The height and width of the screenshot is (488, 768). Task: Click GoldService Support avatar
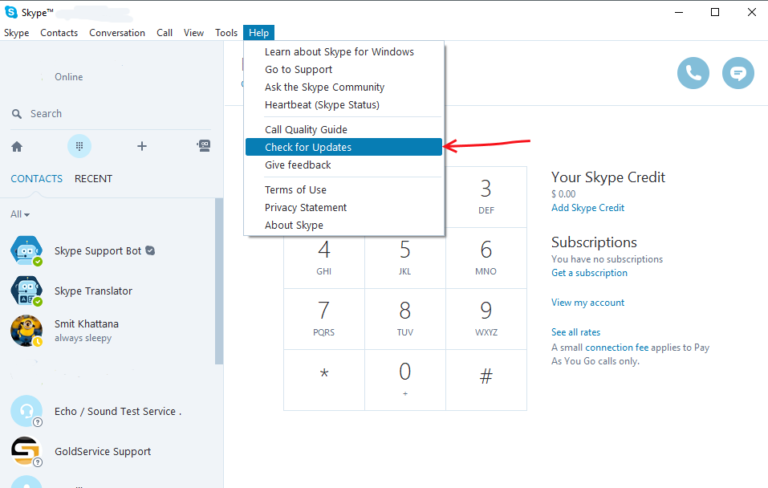[26, 451]
